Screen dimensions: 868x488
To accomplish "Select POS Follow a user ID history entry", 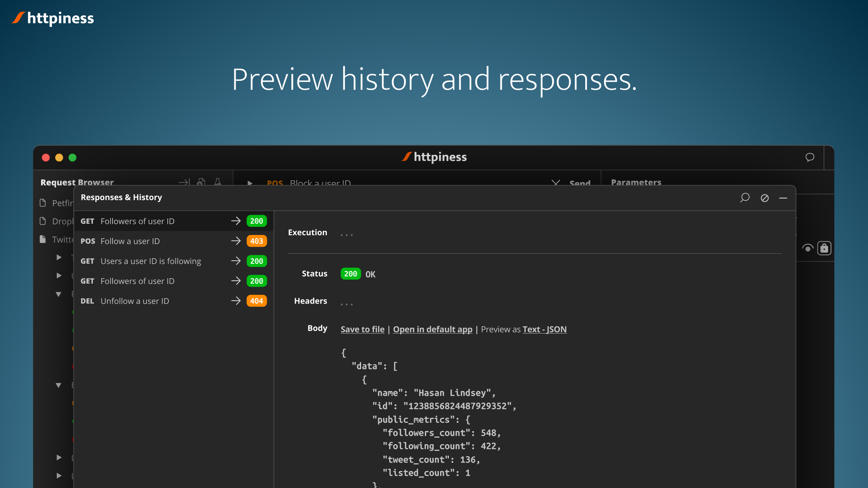I will coord(174,241).
